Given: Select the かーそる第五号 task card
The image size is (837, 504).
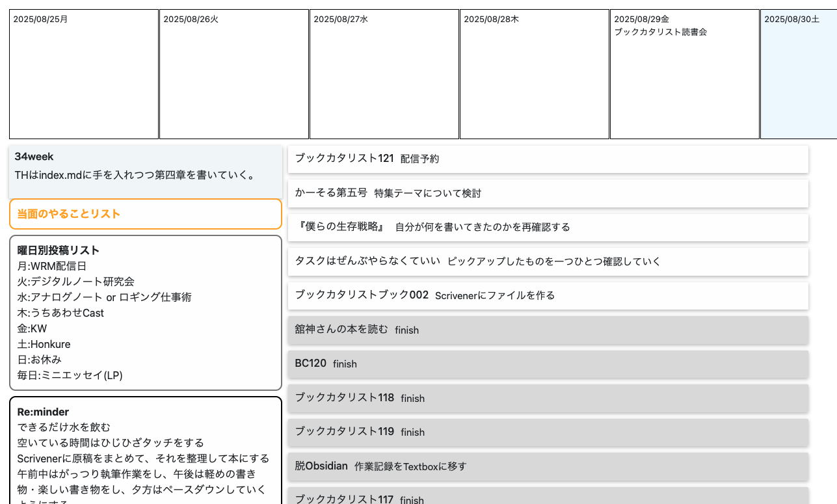Looking at the screenshot, I should [548, 193].
